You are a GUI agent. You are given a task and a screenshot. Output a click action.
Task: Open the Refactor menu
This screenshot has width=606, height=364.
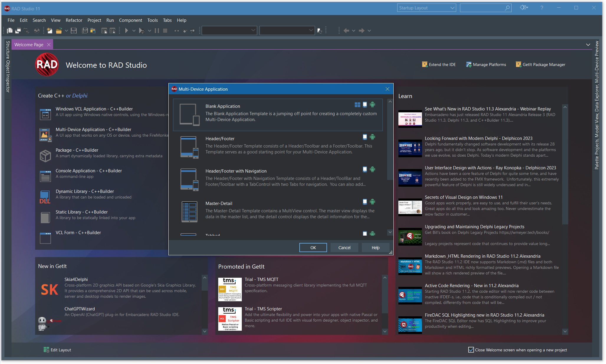74,20
